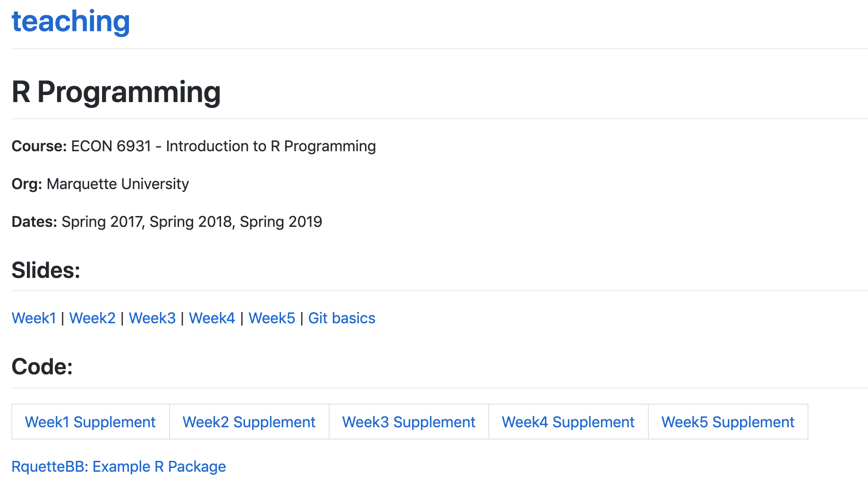The width and height of the screenshot is (868, 484).
Task: Click the Week3 Supplement table cell
Action: click(x=408, y=422)
